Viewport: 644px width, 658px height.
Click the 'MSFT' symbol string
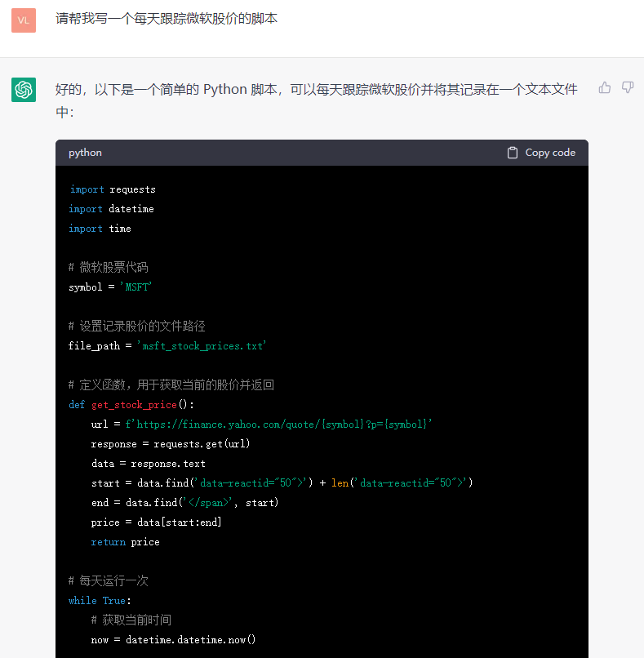(x=136, y=287)
